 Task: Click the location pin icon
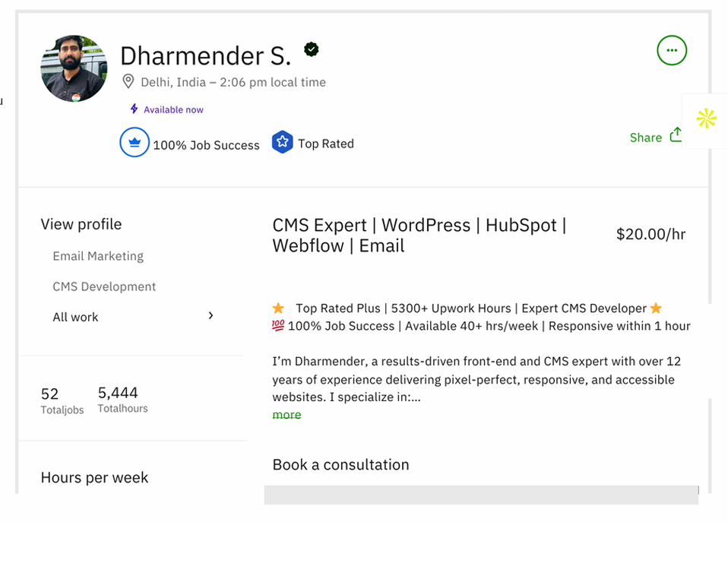tap(128, 82)
